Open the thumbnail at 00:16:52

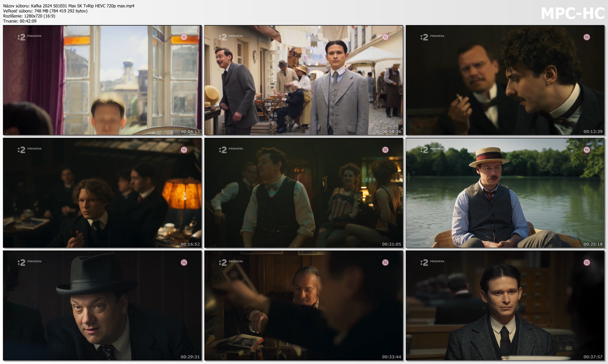pyautogui.click(x=102, y=193)
